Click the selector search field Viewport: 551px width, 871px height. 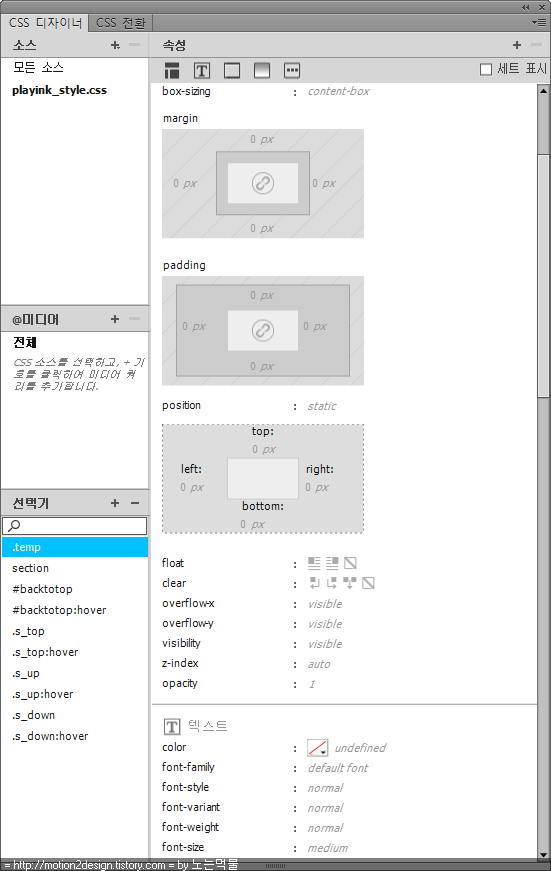pyautogui.click(x=75, y=525)
